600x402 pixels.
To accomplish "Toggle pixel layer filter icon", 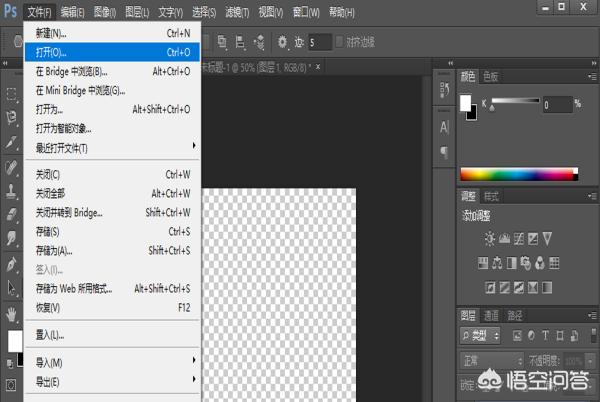I will coord(517,336).
